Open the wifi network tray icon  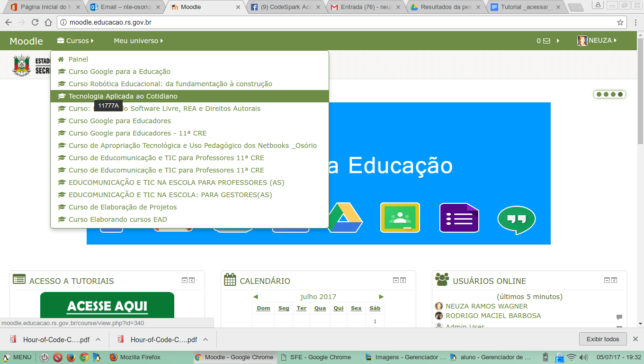click(572, 357)
